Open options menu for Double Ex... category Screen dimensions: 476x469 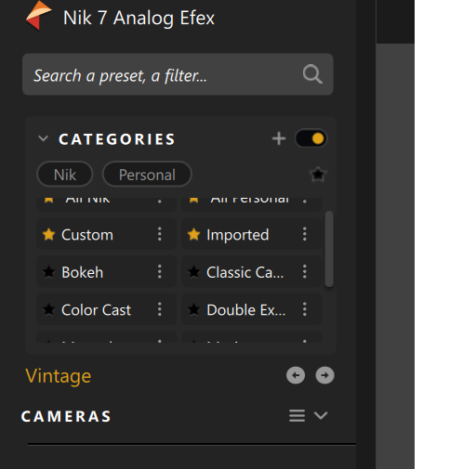tap(305, 309)
